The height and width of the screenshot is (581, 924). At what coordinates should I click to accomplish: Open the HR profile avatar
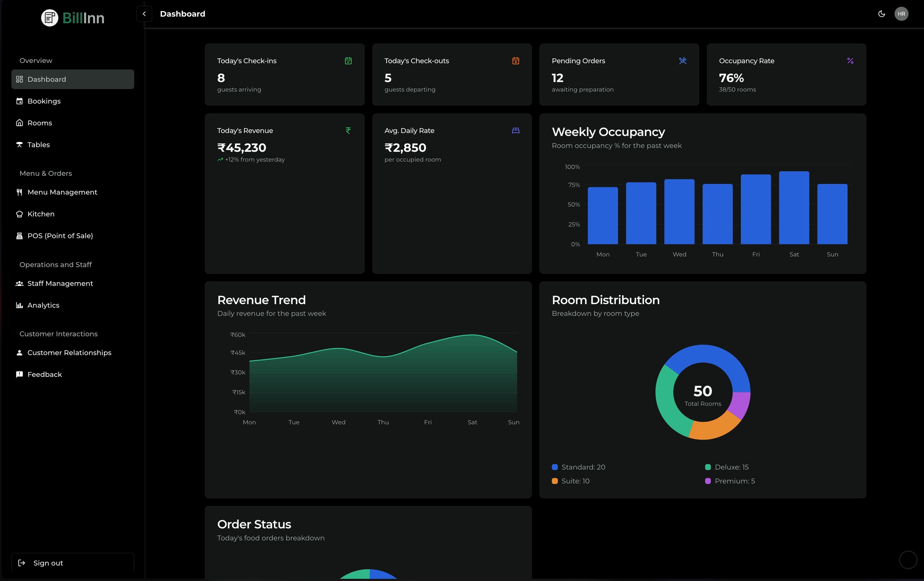[901, 14]
